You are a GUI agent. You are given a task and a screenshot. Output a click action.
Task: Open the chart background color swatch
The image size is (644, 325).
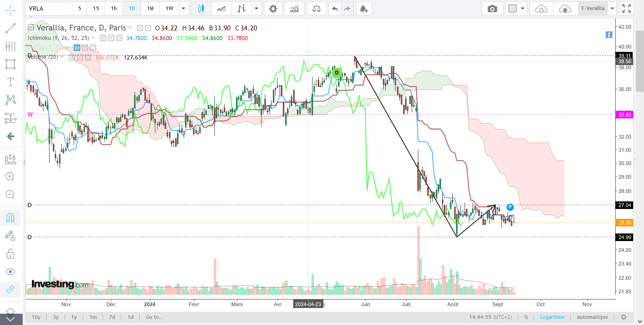click(x=512, y=9)
